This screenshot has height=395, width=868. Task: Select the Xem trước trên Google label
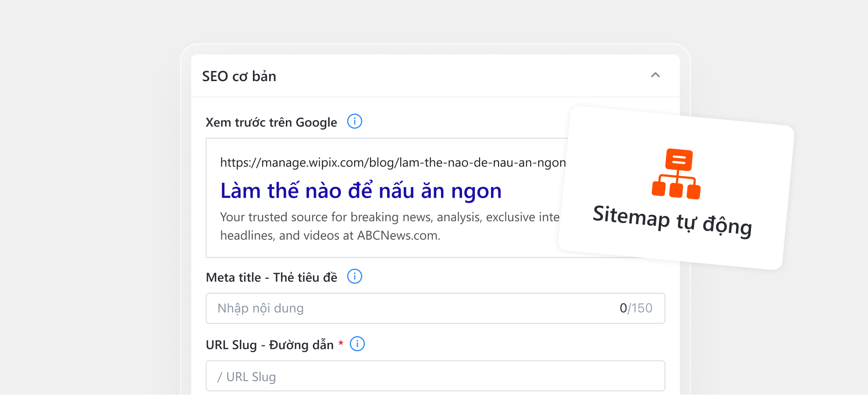pos(271,122)
